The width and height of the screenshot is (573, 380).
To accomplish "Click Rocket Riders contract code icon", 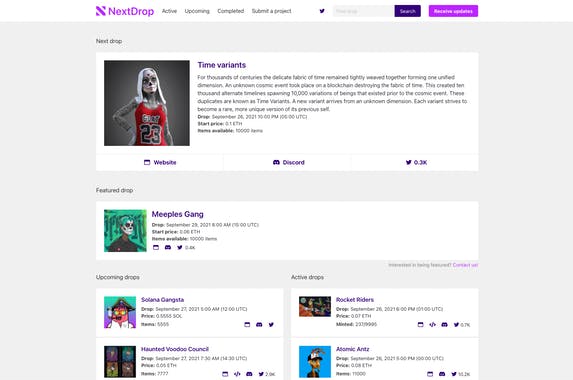I will 432,324.
